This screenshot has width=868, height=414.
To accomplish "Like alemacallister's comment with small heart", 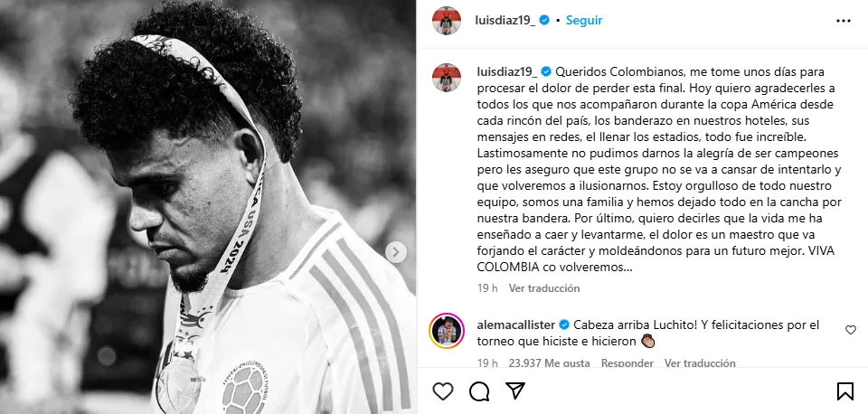I will [x=851, y=331].
